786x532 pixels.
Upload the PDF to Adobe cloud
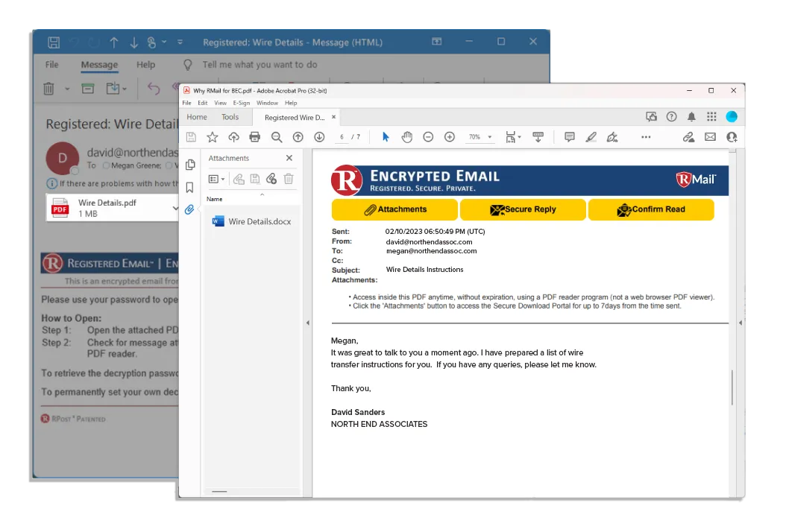coord(233,137)
